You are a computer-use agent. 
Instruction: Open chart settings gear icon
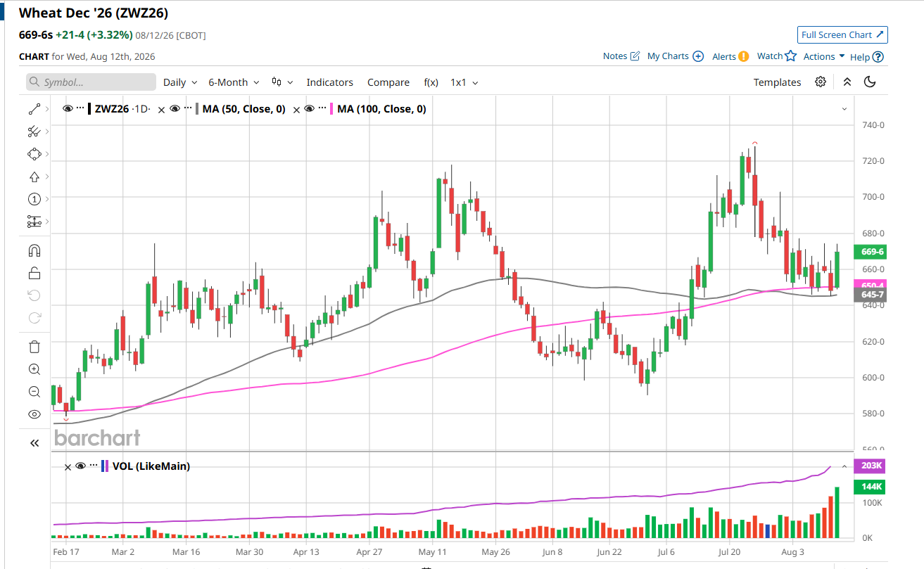point(821,82)
